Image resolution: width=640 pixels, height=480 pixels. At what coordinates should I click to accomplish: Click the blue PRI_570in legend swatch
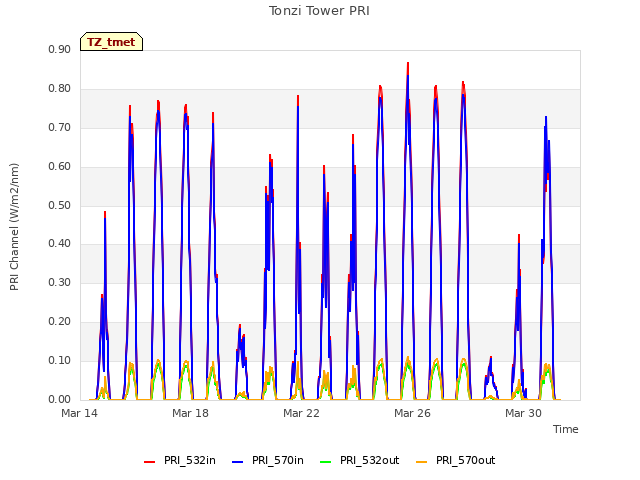coord(238,461)
